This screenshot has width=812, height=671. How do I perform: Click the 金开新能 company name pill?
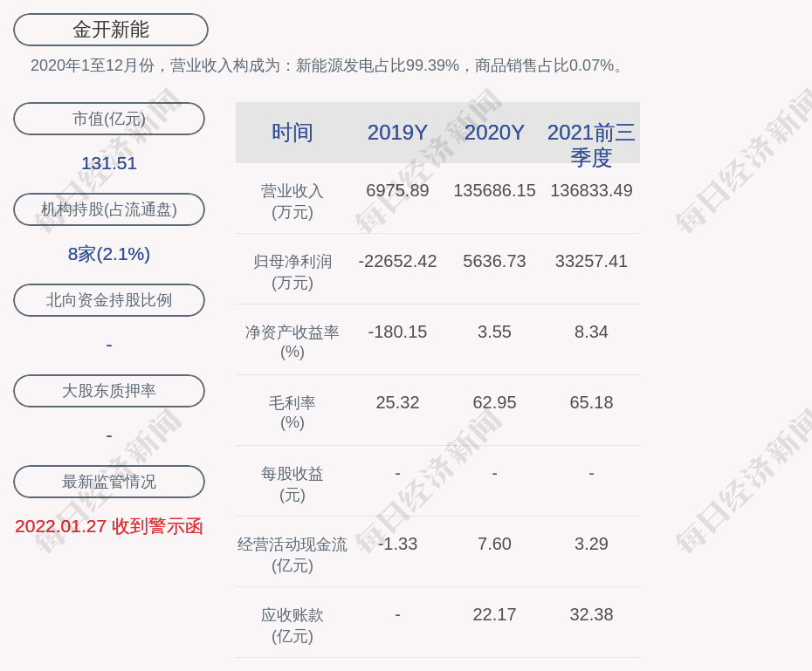111,30
